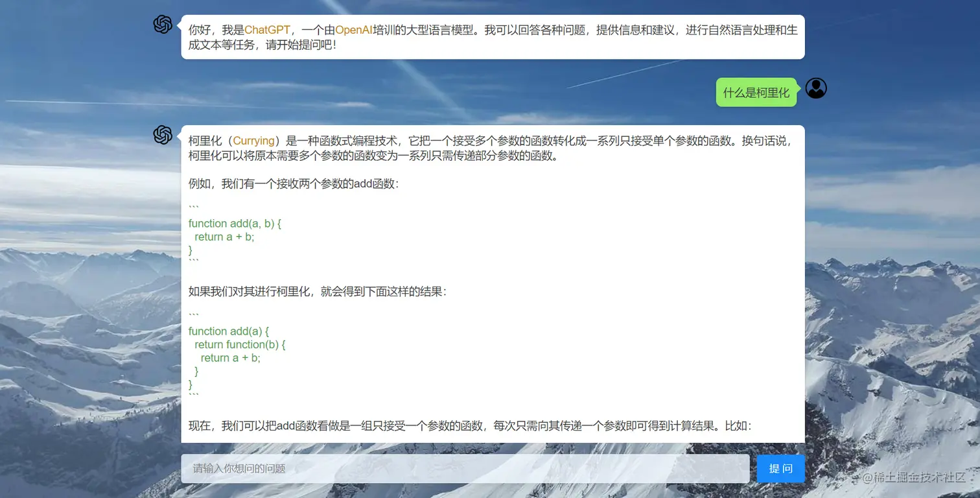Click the orange Currying word in answer
This screenshot has width=980, height=498.
pos(253,141)
